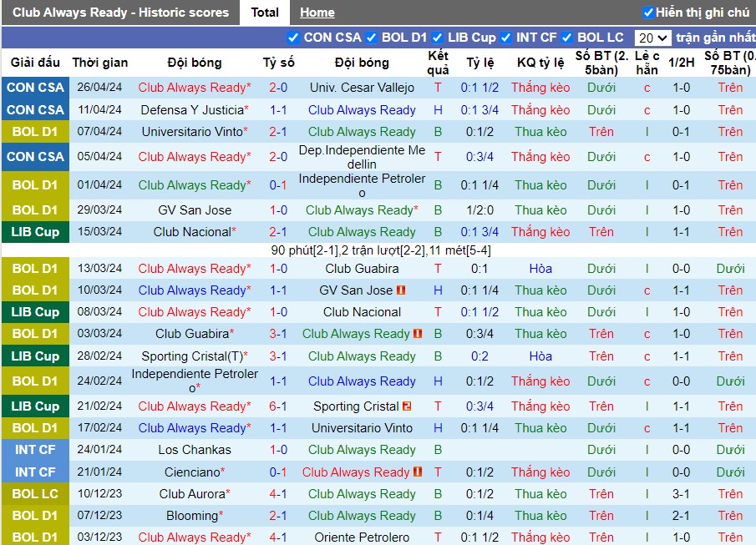Click red card icon next to GV San Jose on 10/03/24
The width and height of the screenshot is (756, 545).
pyautogui.click(x=401, y=290)
